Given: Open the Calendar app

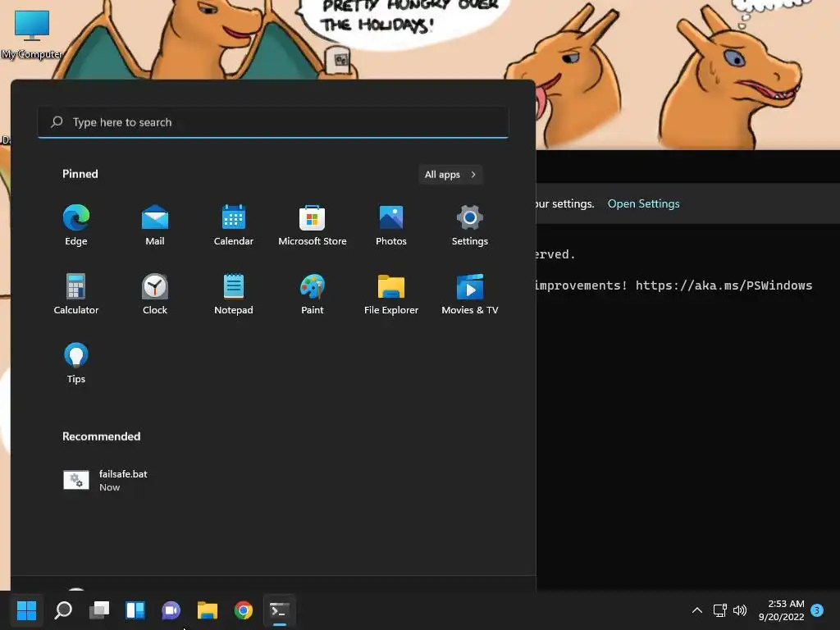Looking at the screenshot, I should [x=234, y=225].
